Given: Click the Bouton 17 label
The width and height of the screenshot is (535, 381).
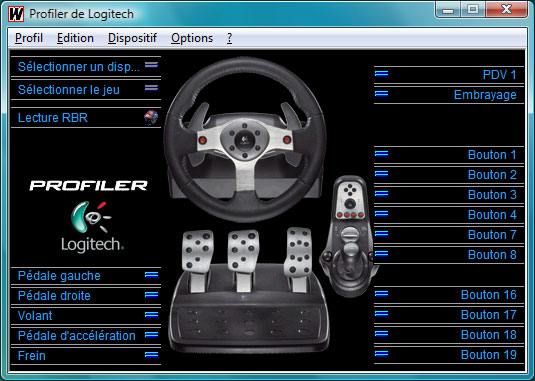Looking at the screenshot, I should coord(489,314).
